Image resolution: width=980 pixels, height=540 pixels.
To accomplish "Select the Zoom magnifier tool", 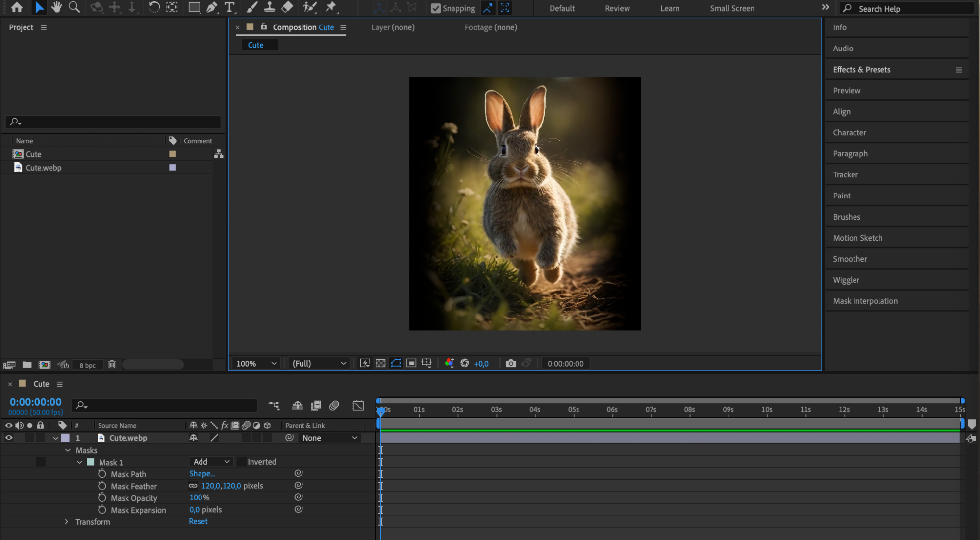I will point(74,7).
